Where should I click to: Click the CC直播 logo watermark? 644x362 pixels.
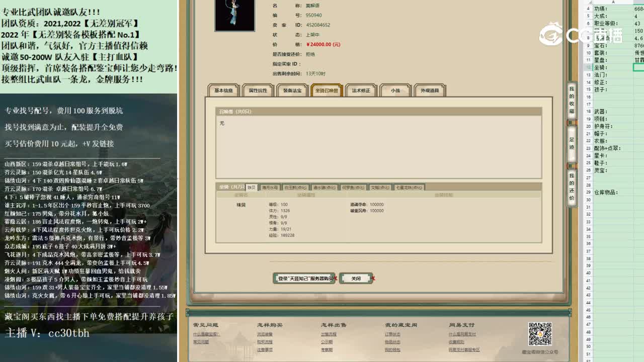click(x=580, y=34)
